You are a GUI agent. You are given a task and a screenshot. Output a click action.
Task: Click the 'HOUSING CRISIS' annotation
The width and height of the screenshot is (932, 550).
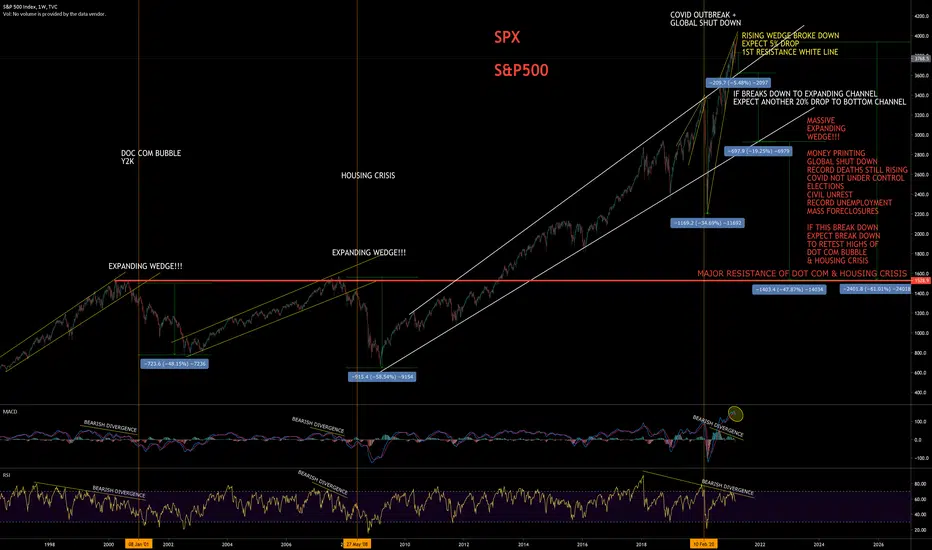pos(368,175)
